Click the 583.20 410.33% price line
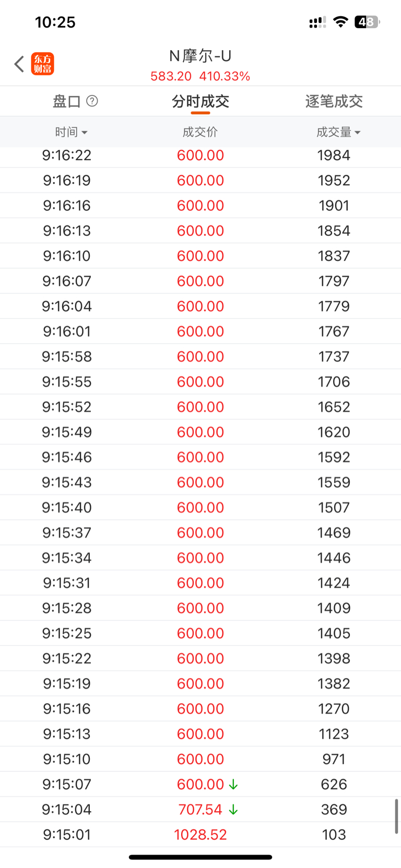The width and height of the screenshot is (401, 868). pos(200,76)
